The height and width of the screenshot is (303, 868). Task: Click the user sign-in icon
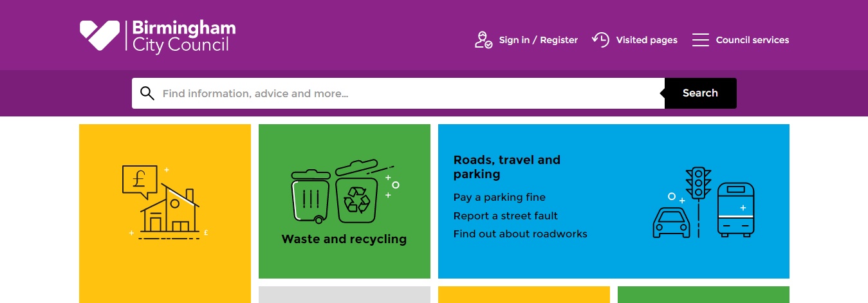pos(483,40)
